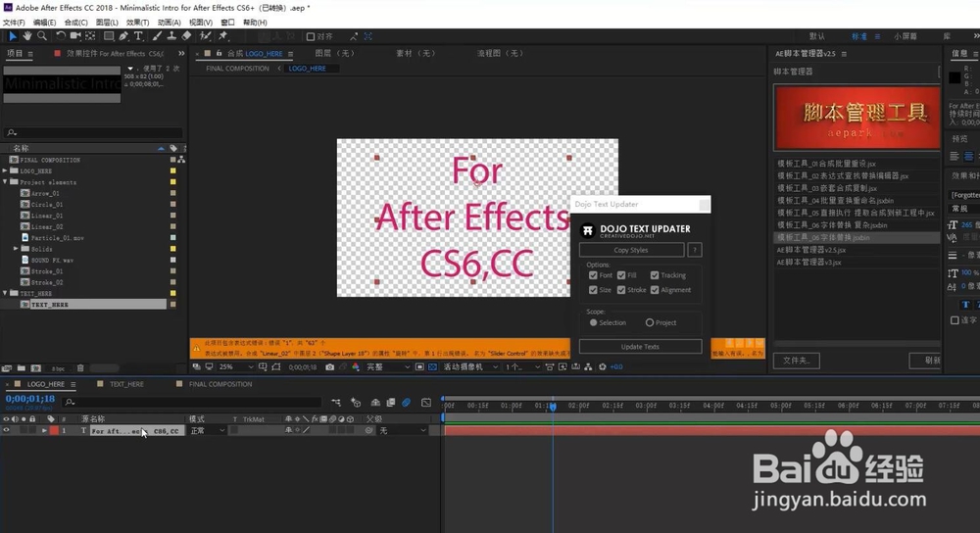
Task: Click the 文件夹 button in script manager
Action: coord(796,361)
